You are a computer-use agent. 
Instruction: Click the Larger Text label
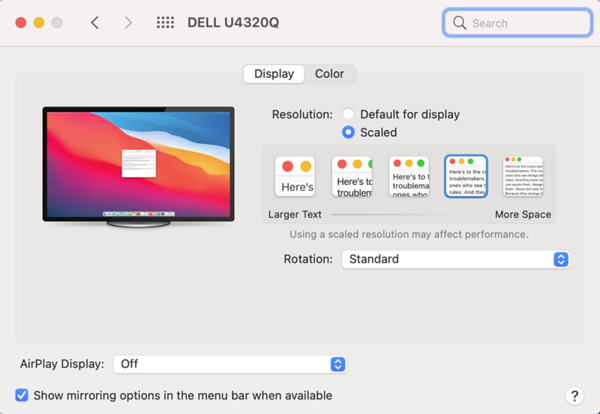295,215
